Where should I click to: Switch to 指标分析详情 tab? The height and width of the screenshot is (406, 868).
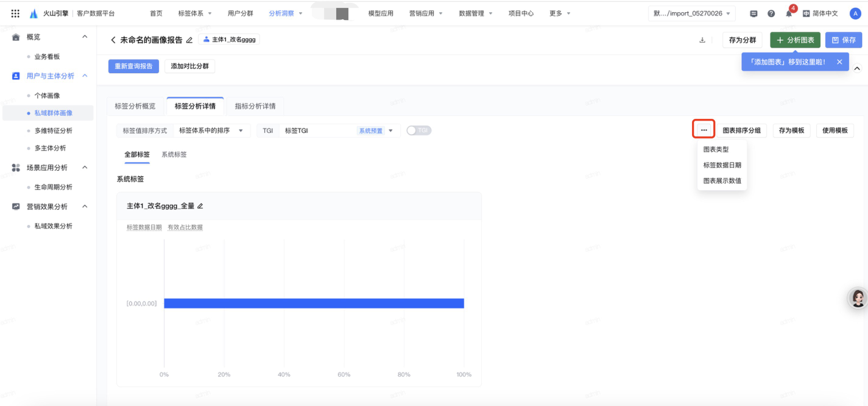coord(255,106)
